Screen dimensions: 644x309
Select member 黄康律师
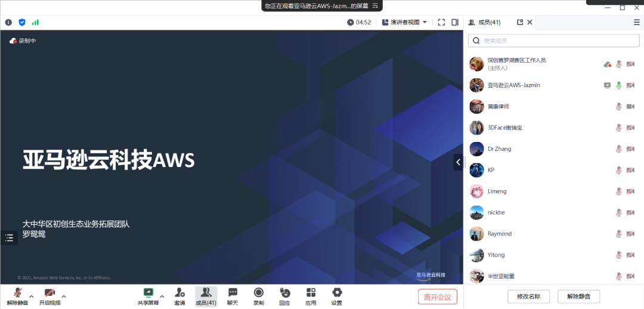click(553, 106)
